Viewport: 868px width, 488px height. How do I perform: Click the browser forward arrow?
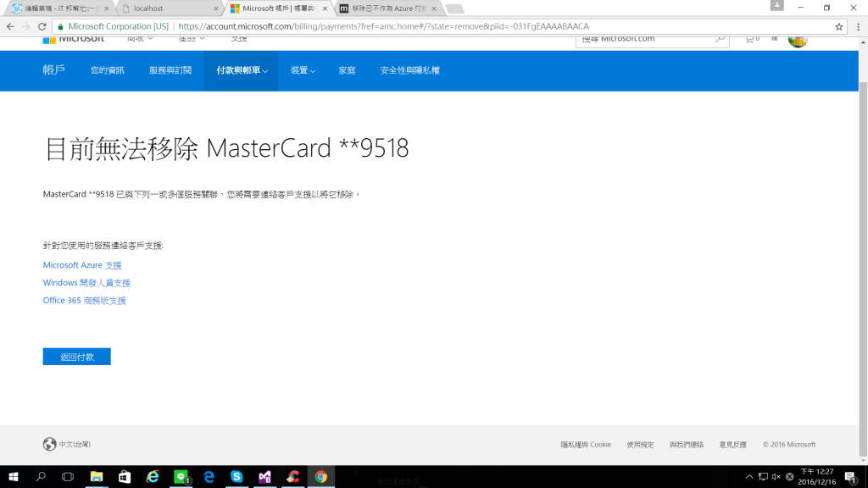[26, 26]
